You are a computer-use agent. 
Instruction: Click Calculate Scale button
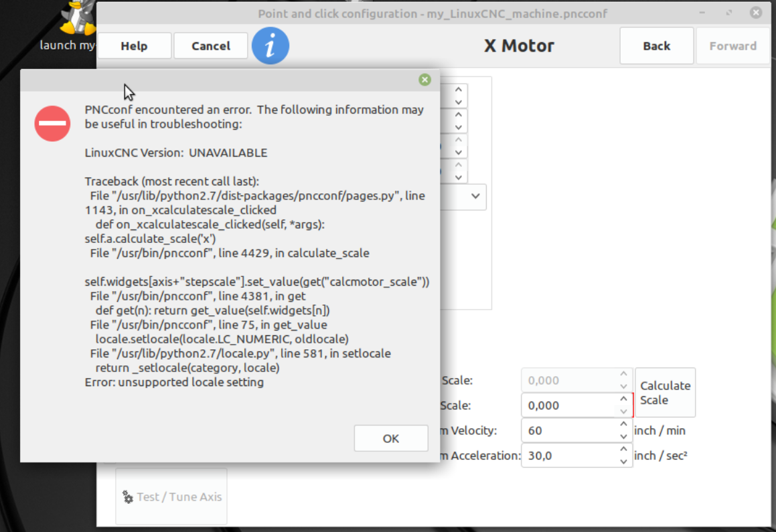pyautogui.click(x=665, y=393)
